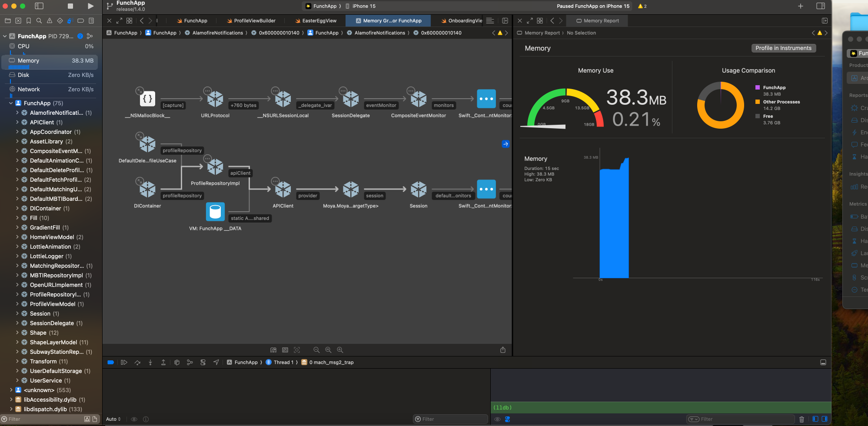
Task: Expand the UserService (1) item
Action: 17,380
